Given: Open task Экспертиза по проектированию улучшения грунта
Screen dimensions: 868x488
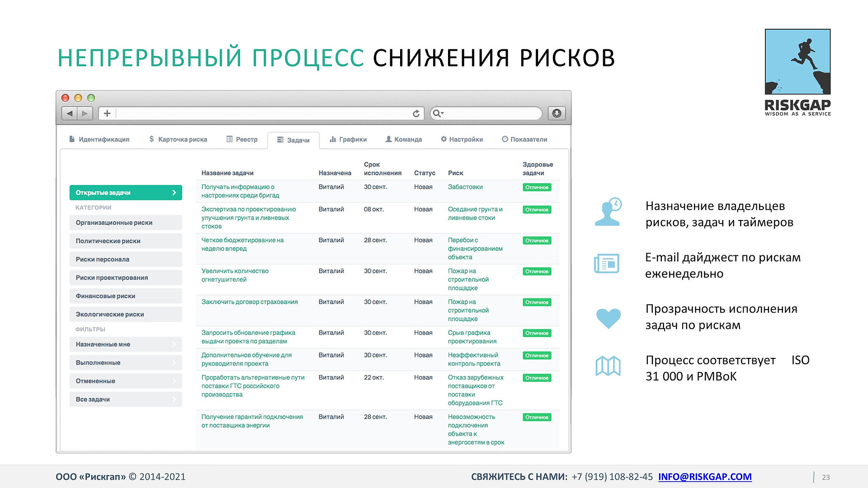Looking at the screenshot, I should [249, 218].
